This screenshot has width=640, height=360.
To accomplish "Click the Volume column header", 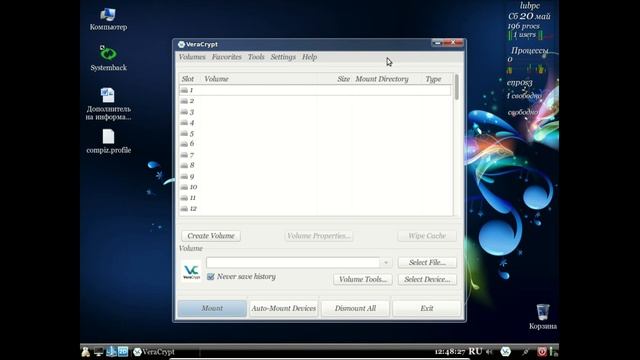I will (216, 79).
